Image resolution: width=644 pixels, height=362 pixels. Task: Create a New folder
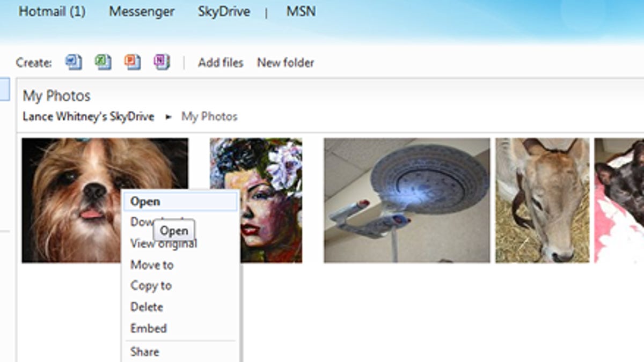pos(286,63)
